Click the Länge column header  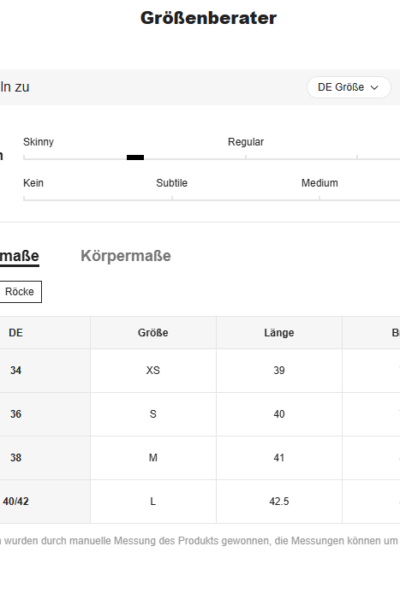pos(279,333)
